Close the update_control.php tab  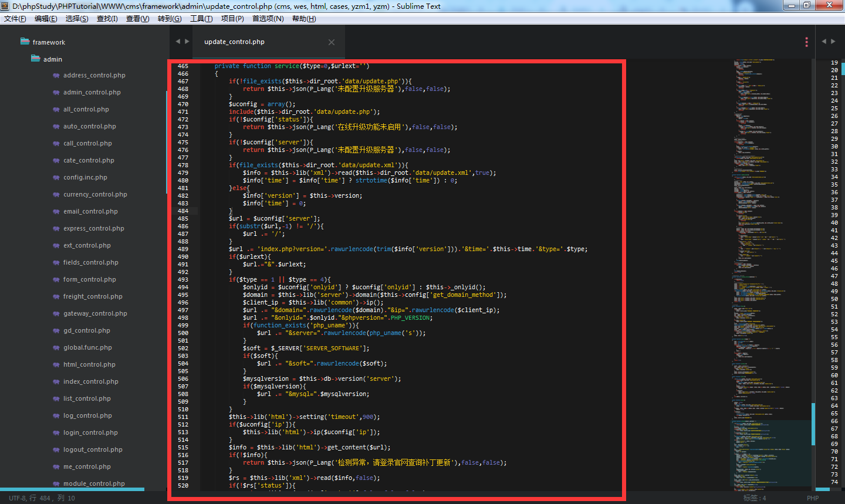(332, 42)
